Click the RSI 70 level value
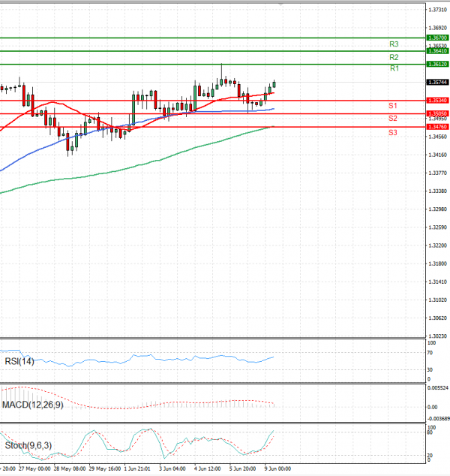Screen dimensions: 450x476 coord(430,353)
